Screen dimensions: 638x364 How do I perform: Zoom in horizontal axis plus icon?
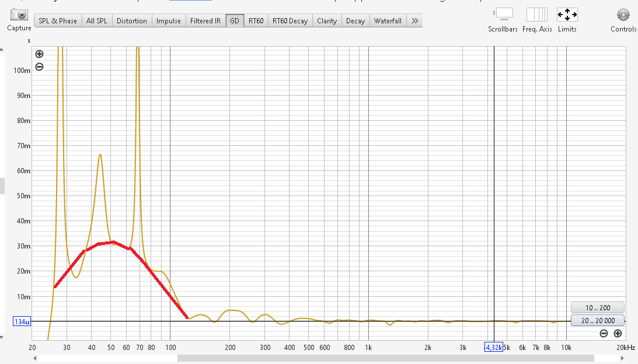tap(618, 334)
